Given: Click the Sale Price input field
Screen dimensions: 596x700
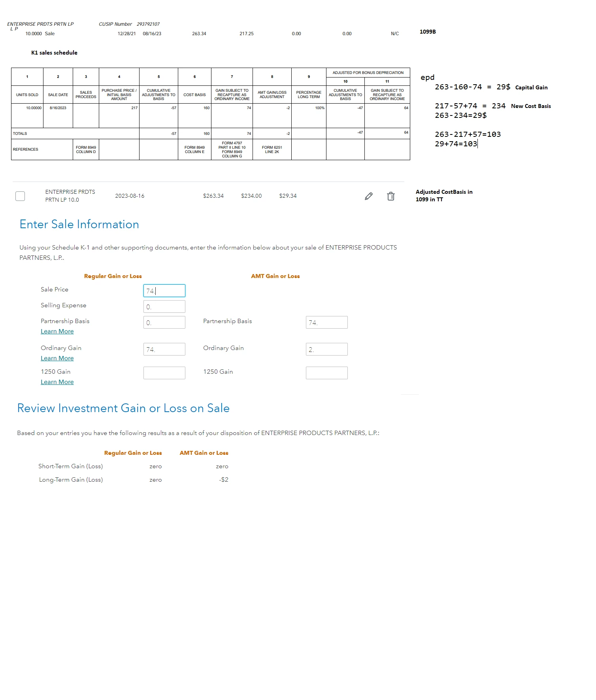Looking at the screenshot, I should coord(164,291).
